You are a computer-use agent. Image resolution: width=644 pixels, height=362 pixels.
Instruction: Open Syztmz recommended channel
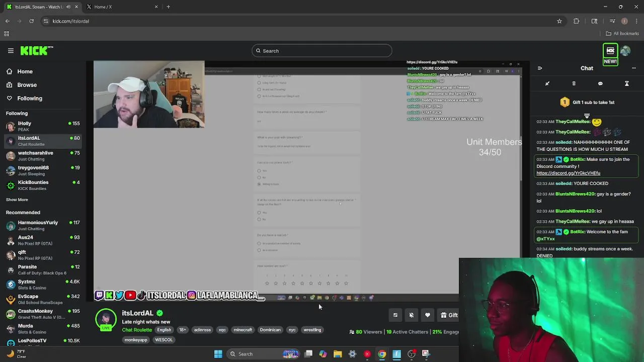43,285
